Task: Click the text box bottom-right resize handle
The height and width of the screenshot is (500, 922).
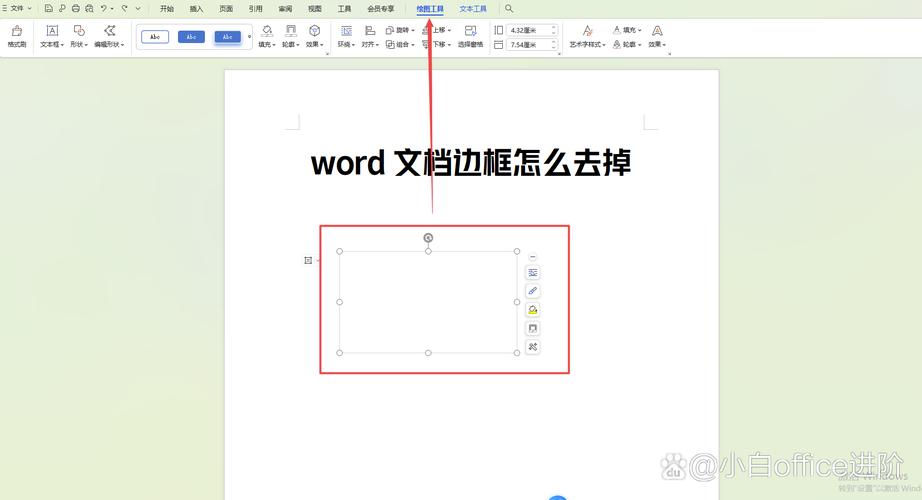Action: pyautogui.click(x=517, y=353)
